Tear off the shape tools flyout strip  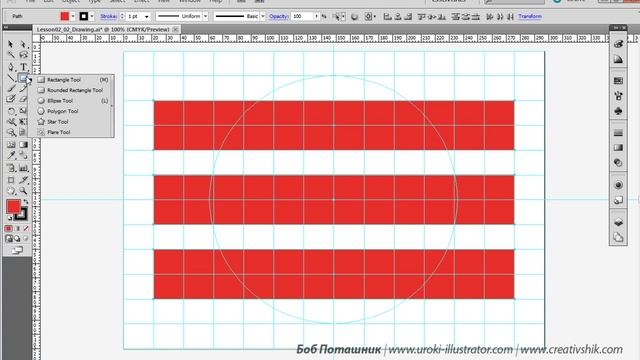point(112,106)
